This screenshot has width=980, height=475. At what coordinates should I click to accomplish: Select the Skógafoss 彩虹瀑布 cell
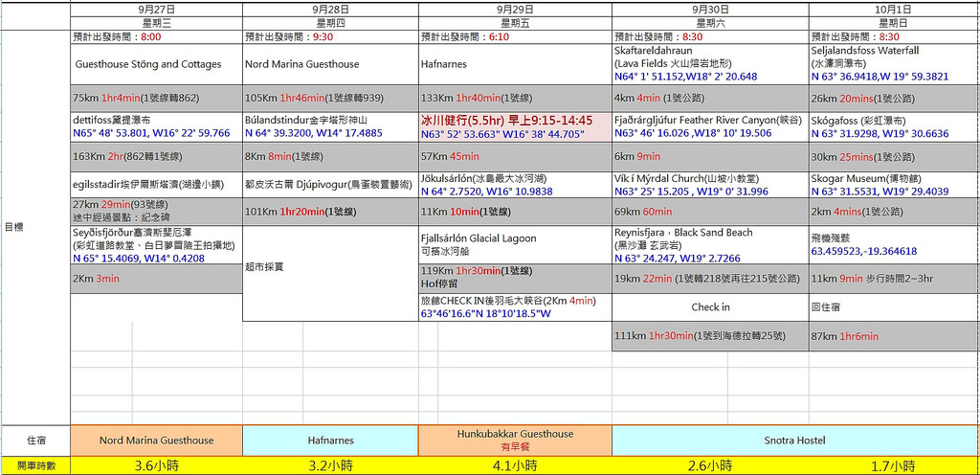(x=895, y=126)
